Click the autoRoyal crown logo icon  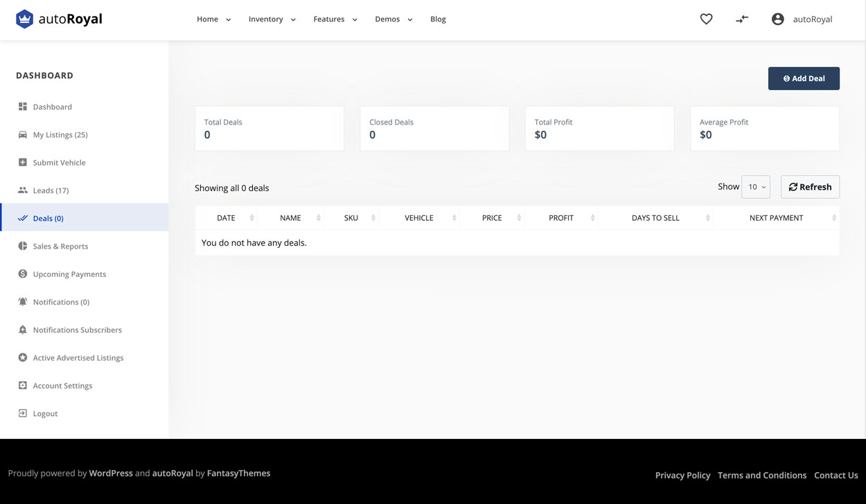click(25, 19)
